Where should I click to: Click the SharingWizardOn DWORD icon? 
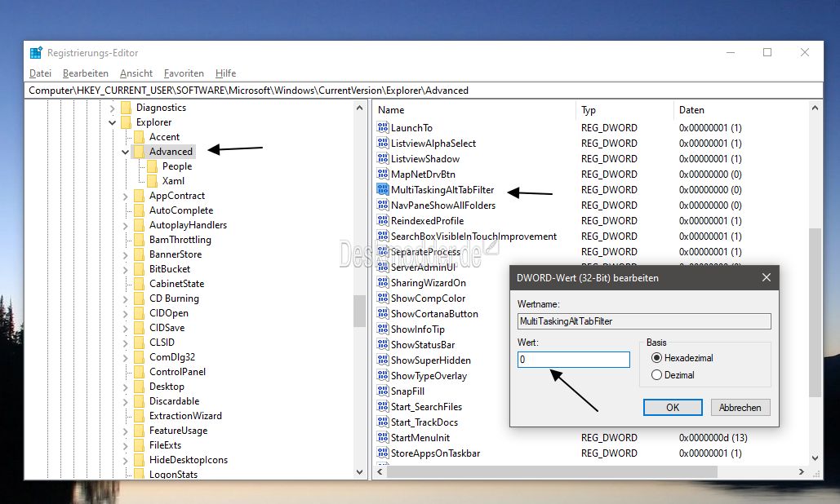coord(383,282)
